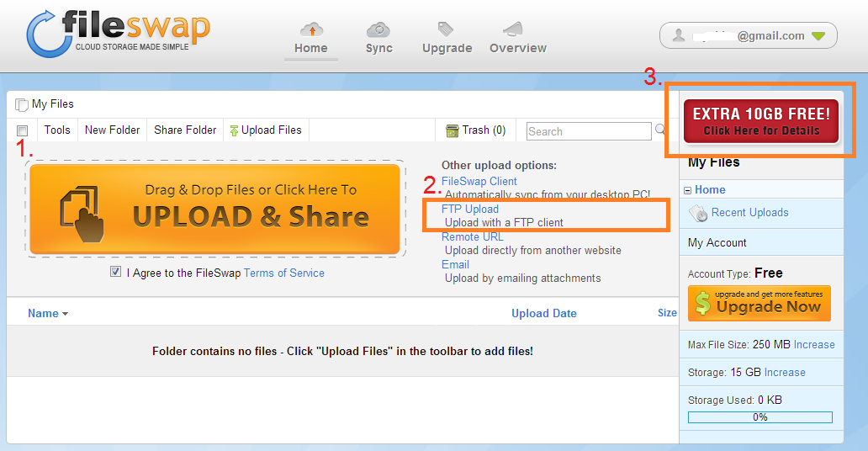The width and height of the screenshot is (868, 451).
Task: Open Recent Uploads in sidebar
Action: 749,213
